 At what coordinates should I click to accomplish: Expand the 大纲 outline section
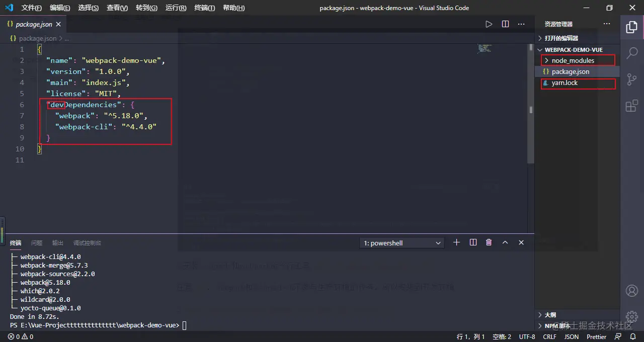click(x=550, y=315)
